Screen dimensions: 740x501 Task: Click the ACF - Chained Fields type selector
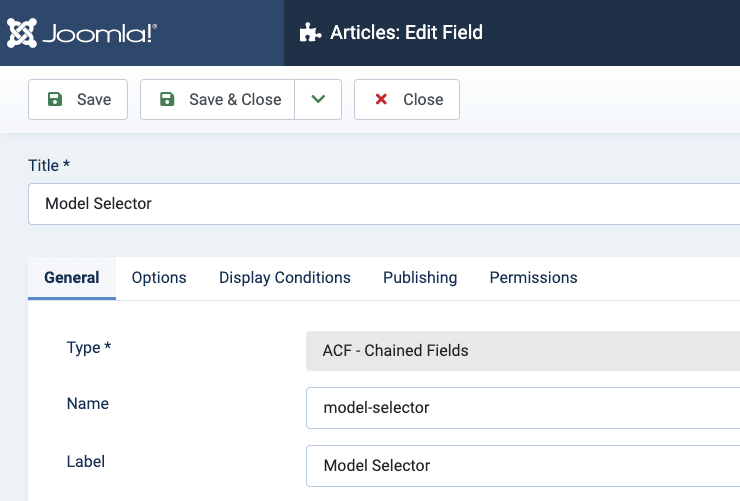[x=522, y=351]
